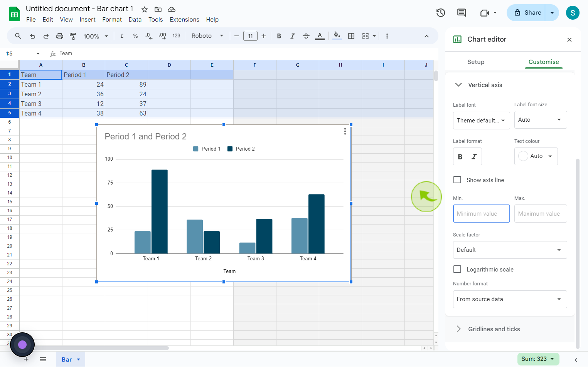Open the comments panel icon

click(x=462, y=13)
